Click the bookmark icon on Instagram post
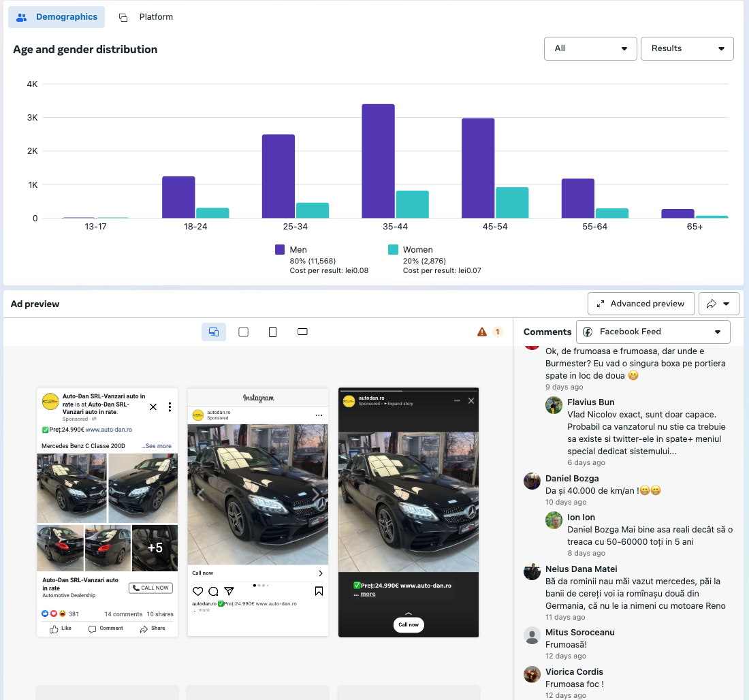 (319, 591)
